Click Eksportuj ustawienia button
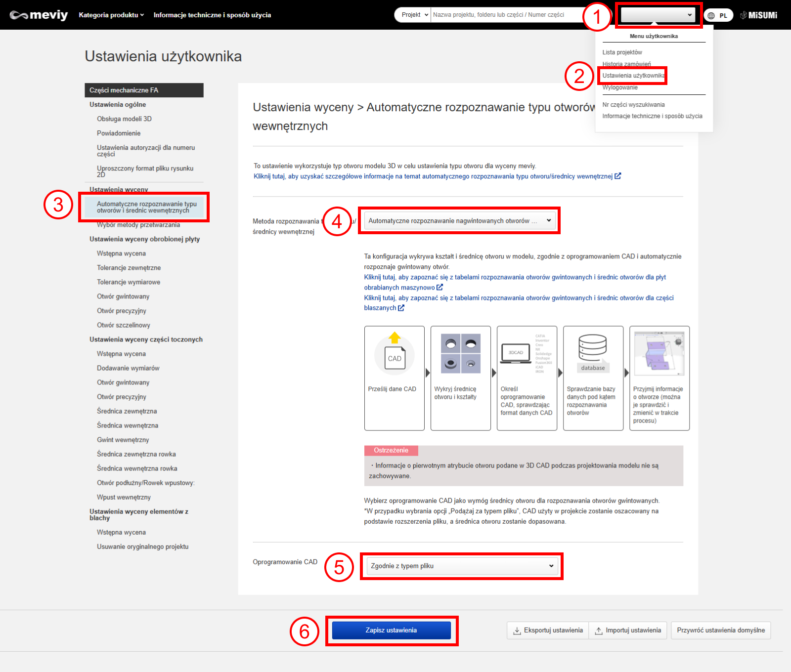The width and height of the screenshot is (791, 672). click(548, 630)
